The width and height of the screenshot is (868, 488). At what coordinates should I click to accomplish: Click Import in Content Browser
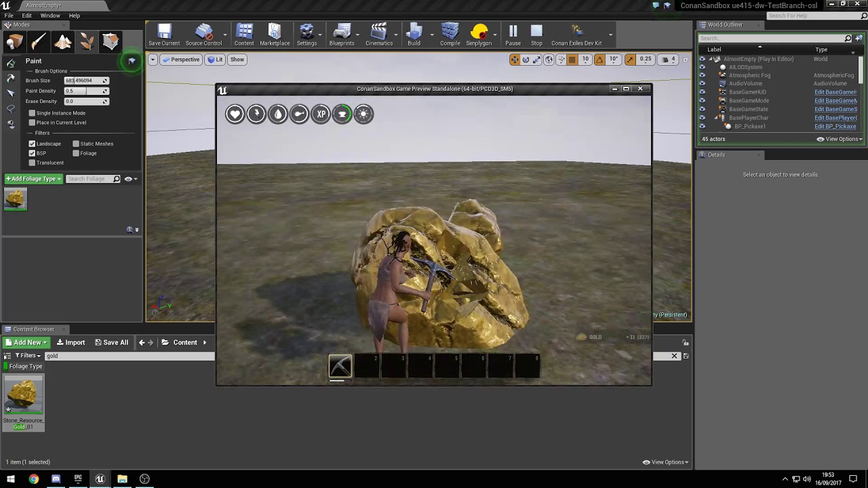tap(71, 342)
